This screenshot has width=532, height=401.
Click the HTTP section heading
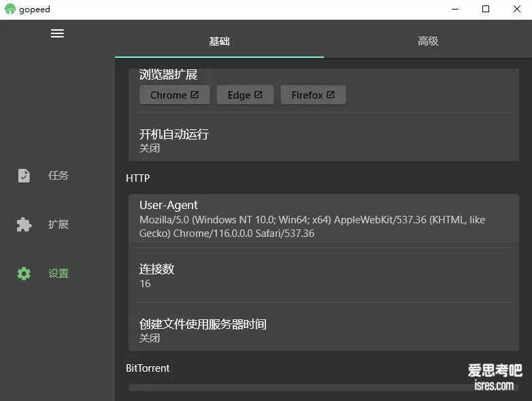click(137, 178)
